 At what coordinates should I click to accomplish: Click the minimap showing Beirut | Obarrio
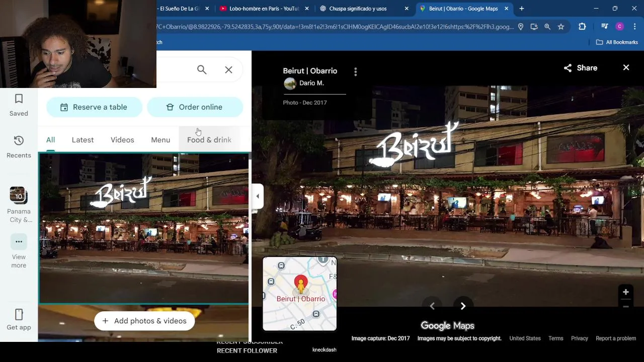300,294
